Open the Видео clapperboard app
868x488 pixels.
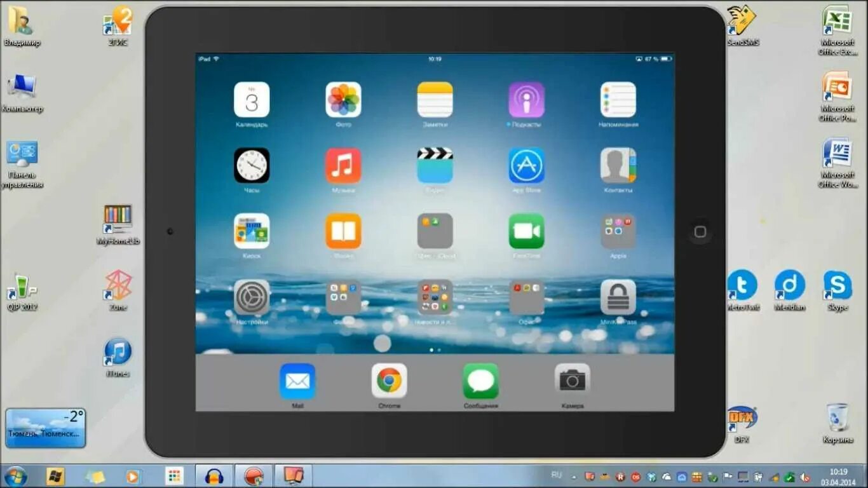coord(435,165)
